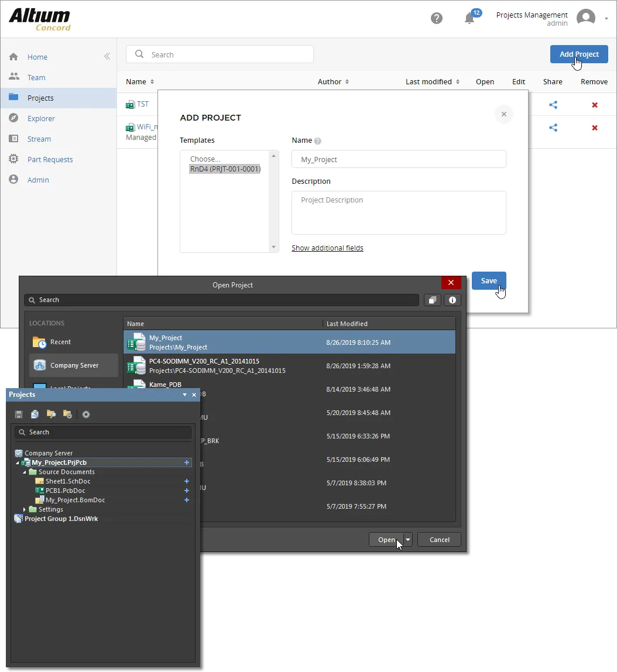This screenshot has width=617, height=672.
Task: Select Company Server tree node
Action: (49, 453)
